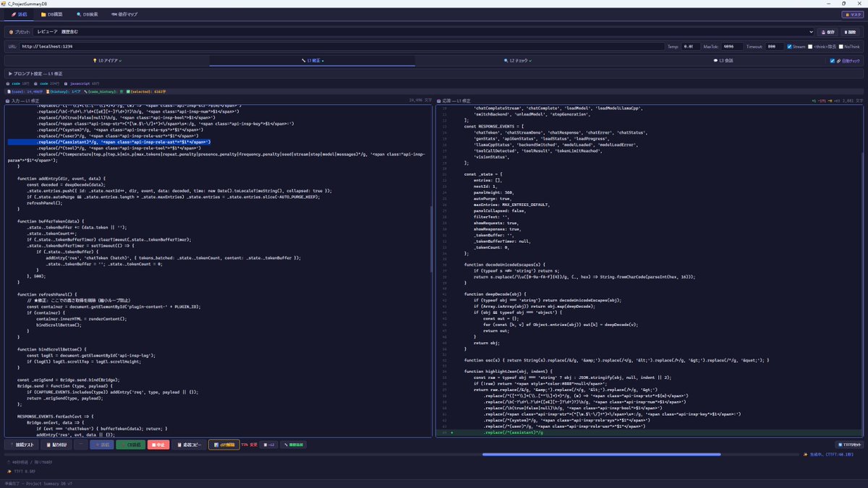Click the 'const _state' line in response pane
868x488 pixels.
pos(482,174)
